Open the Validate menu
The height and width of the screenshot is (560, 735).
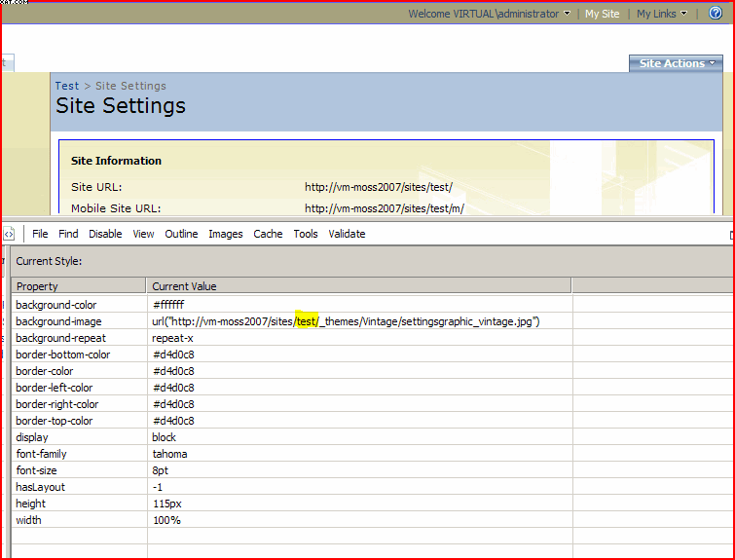pos(347,234)
